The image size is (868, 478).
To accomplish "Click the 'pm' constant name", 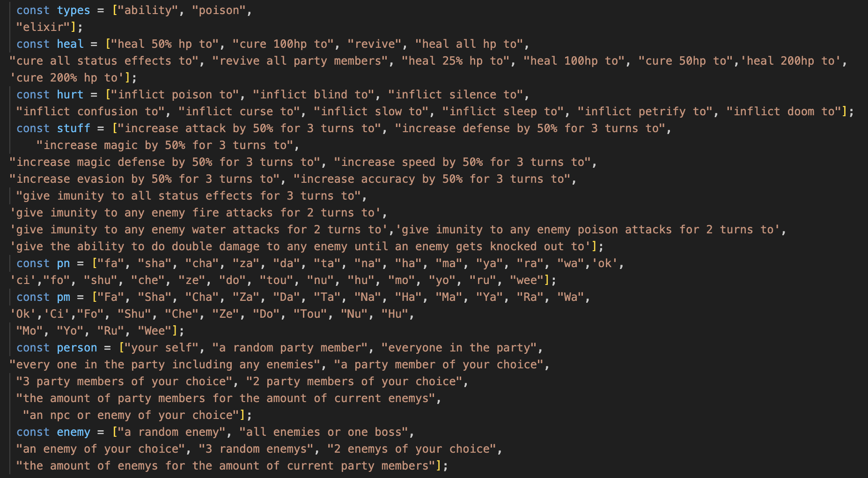I will click(x=63, y=297).
